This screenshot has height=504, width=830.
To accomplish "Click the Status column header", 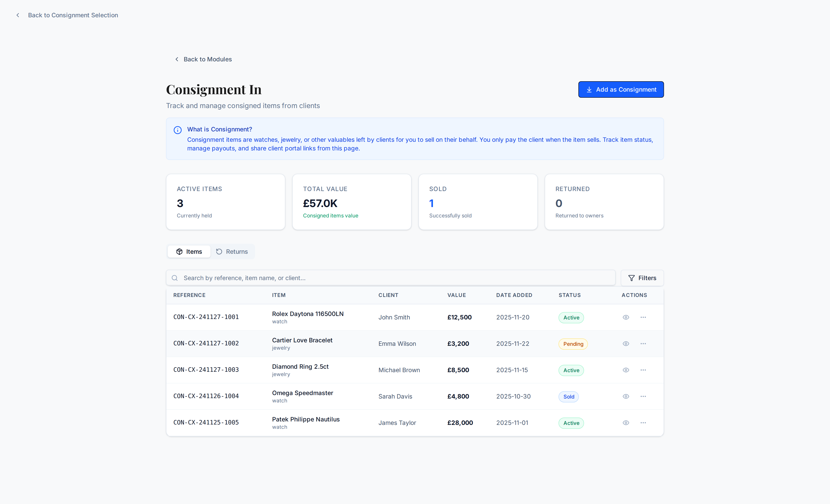I will (x=570, y=295).
